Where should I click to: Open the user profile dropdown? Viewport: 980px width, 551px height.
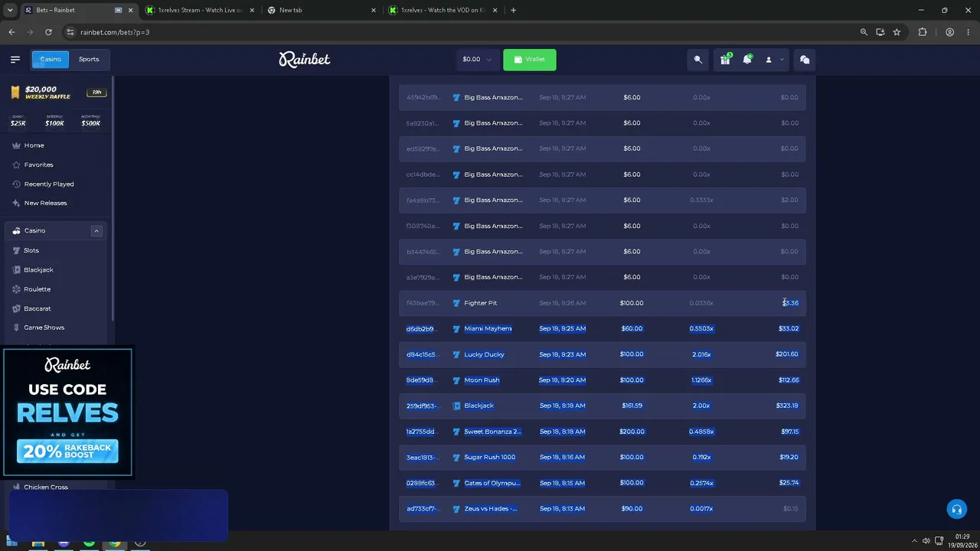pos(774,59)
